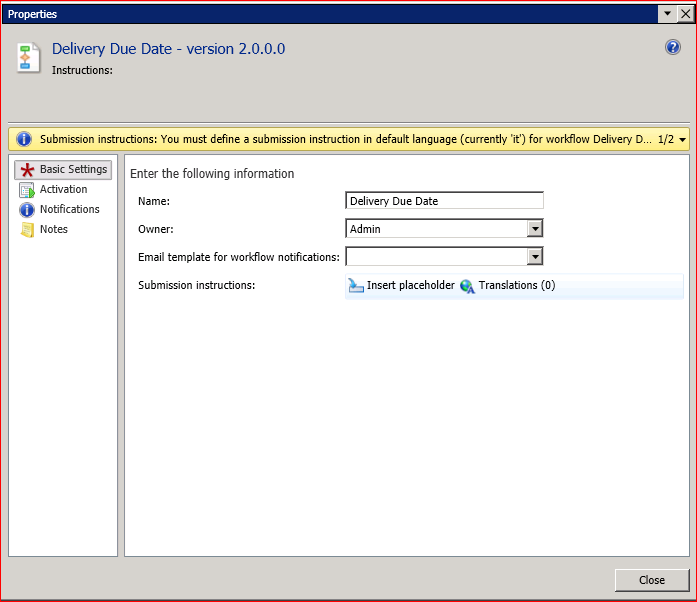Click the Insert placeholder icon
697x602 pixels.
coord(356,286)
